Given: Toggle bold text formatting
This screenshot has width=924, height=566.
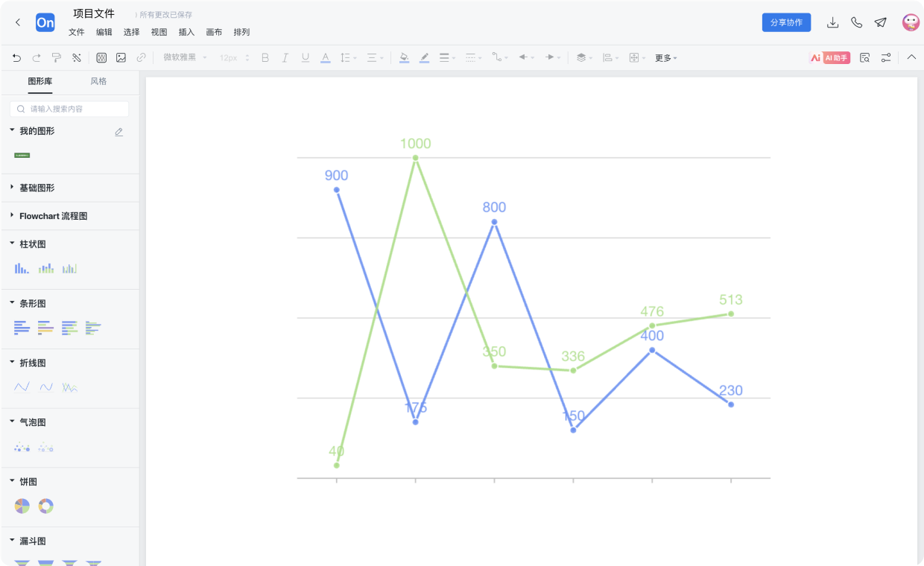Looking at the screenshot, I should [265, 57].
